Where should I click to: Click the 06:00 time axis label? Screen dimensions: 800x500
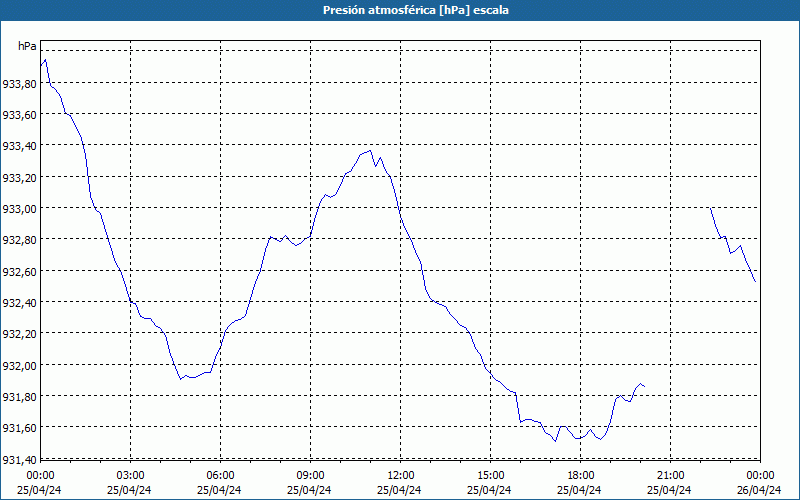pos(220,476)
